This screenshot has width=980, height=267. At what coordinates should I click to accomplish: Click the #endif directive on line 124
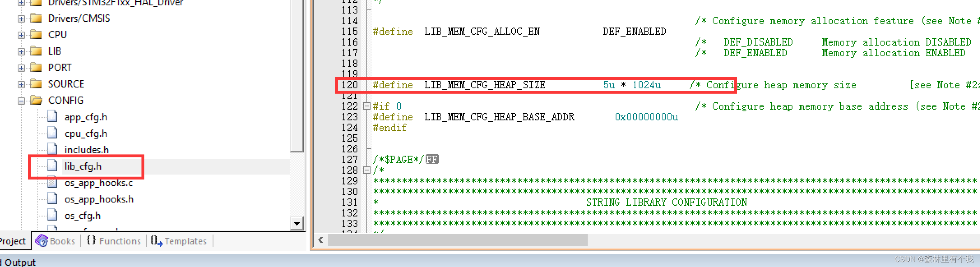click(x=389, y=128)
